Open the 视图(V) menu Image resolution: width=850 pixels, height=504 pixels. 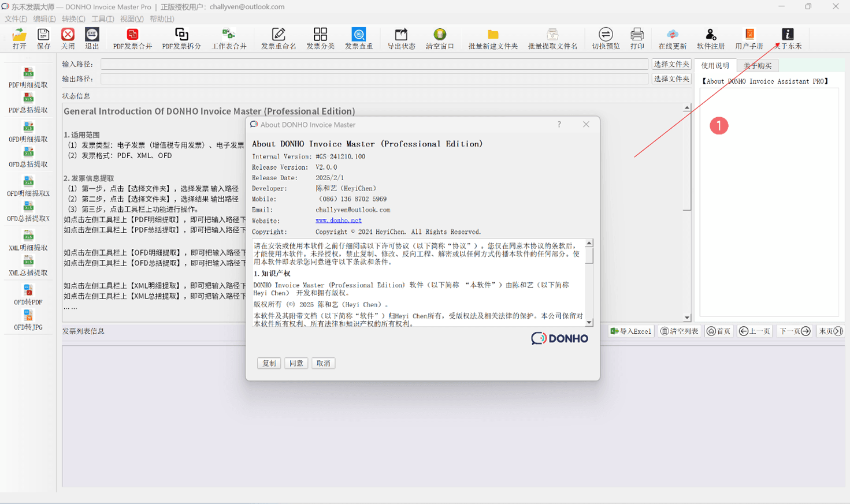pos(132,19)
